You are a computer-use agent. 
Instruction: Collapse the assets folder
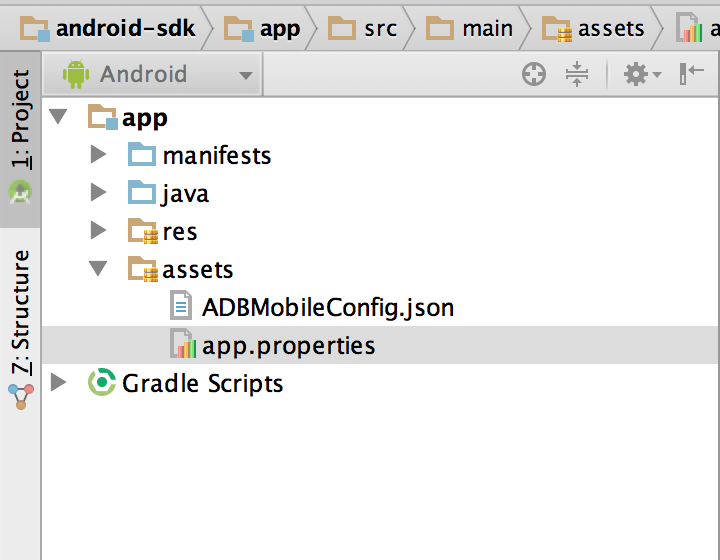[98, 268]
